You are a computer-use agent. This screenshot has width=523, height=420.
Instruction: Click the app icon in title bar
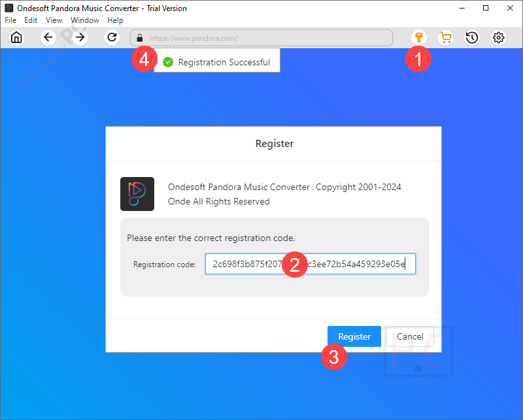point(8,8)
